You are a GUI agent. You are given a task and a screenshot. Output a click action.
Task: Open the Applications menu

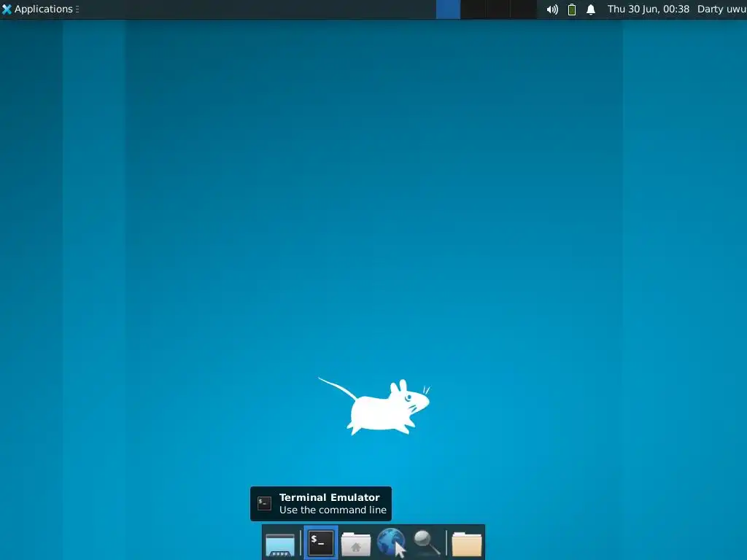pos(40,9)
